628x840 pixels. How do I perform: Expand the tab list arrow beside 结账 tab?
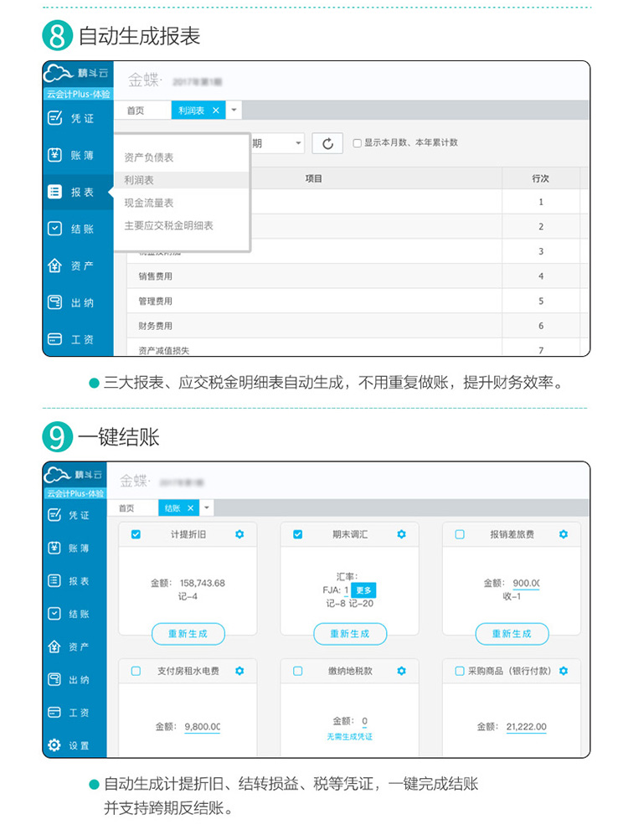pos(207,508)
